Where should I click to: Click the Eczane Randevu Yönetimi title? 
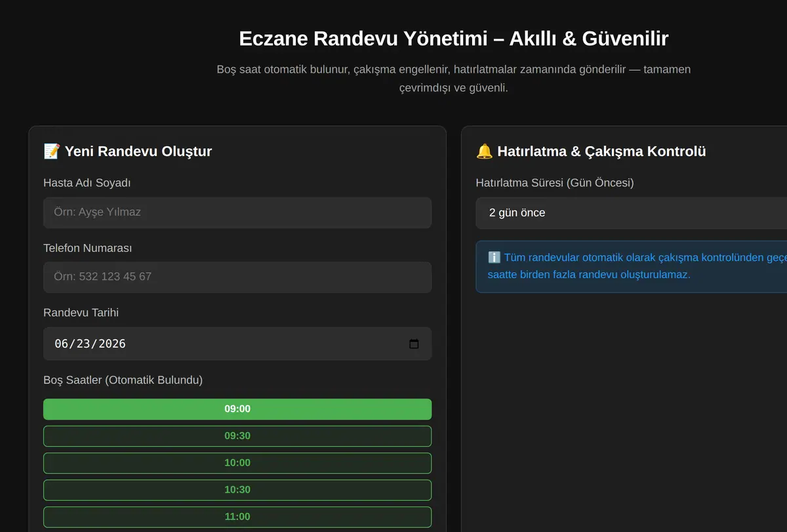pyautogui.click(x=454, y=39)
